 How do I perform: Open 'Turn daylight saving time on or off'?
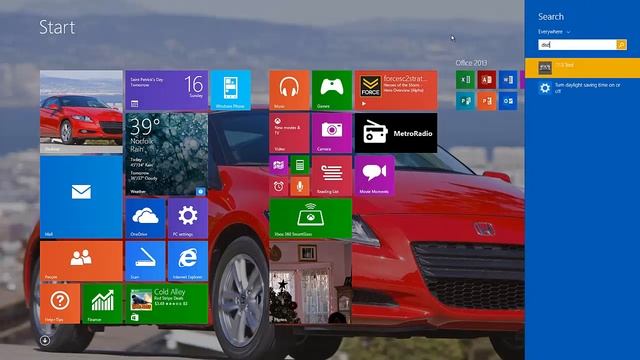pyautogui.click(x=582, y=88)
